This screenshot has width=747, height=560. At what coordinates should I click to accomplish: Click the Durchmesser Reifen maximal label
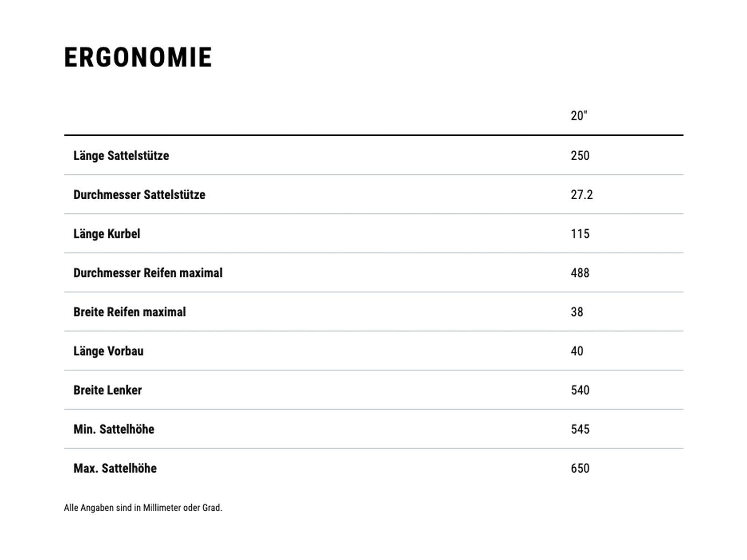tap(148, 273)
